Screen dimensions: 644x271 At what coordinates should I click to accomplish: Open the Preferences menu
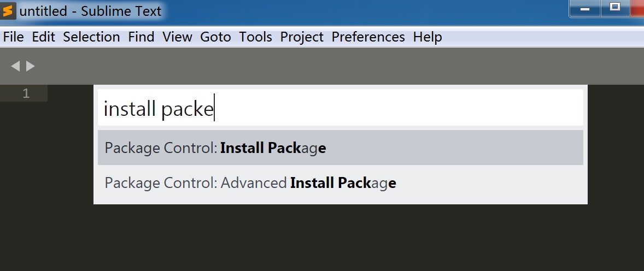[x=368, y=37]
